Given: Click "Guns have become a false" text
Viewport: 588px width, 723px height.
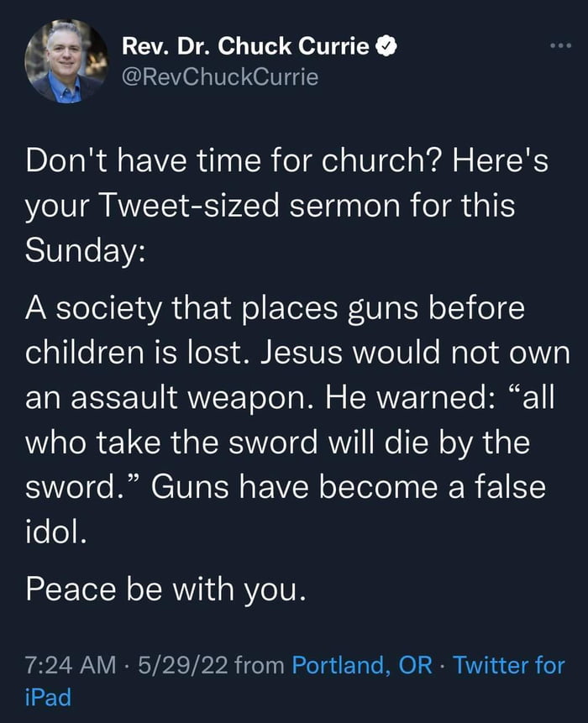Looking at the screenshot, I should (349, 487).
